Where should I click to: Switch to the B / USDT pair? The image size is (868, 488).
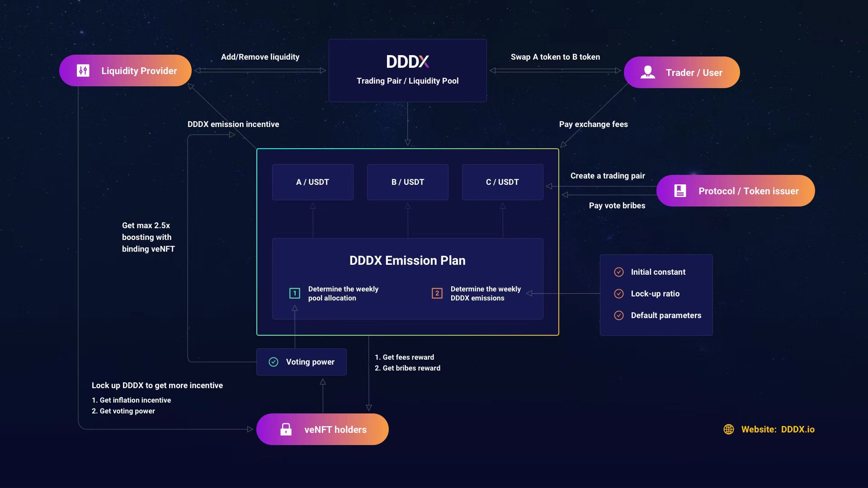click(x=407, y=182)
